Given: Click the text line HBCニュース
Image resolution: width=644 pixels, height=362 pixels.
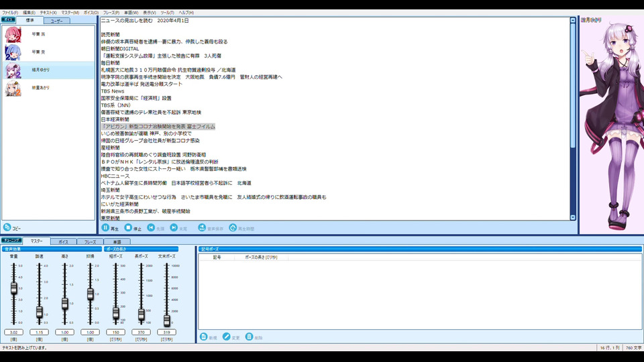Looking at the screenshot, I should point(115,176).
